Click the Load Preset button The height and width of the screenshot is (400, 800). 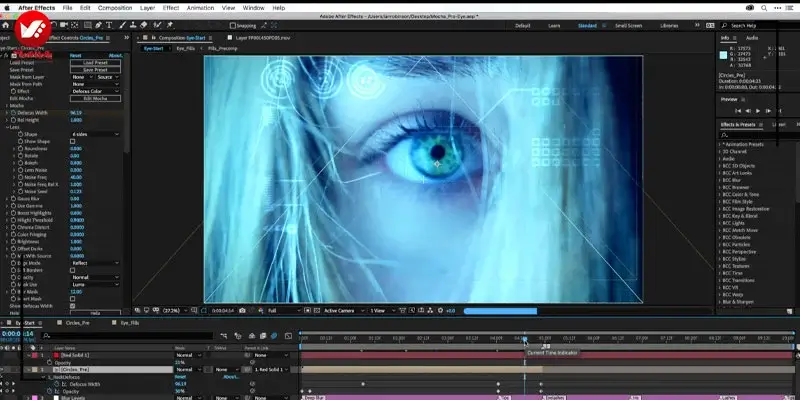[95, 63]
